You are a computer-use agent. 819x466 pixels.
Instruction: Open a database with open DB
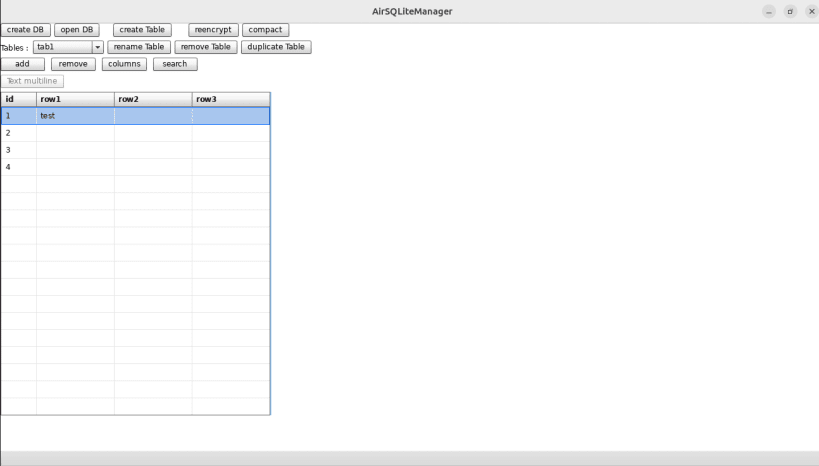coord(77,30)
